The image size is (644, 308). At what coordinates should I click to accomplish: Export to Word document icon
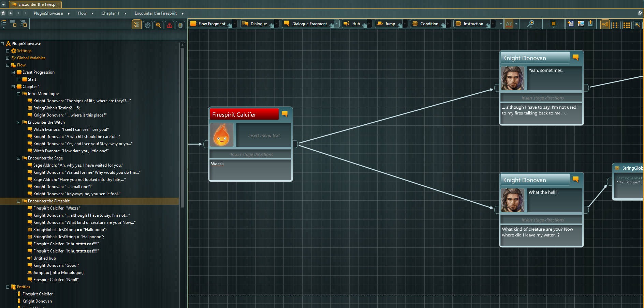coord(571,24)
